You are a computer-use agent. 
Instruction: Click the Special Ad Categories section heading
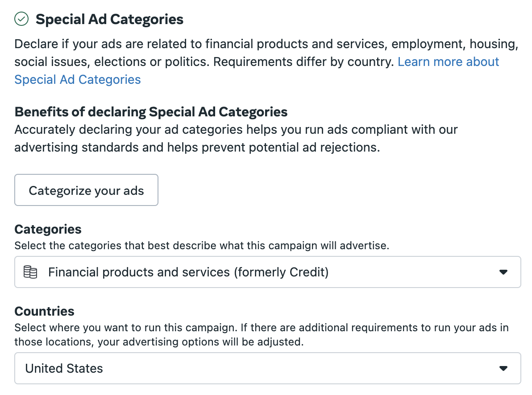pos(110,19)
